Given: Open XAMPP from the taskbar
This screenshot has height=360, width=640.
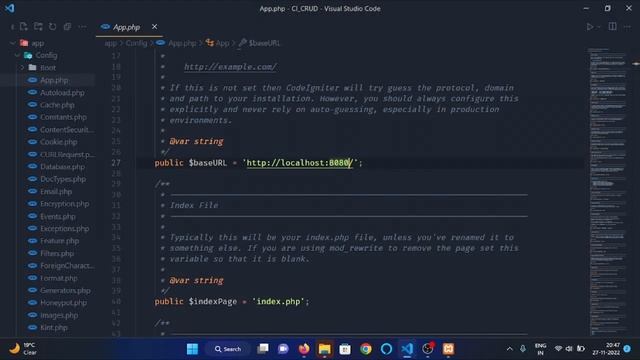Looking at the screenshot, I should click(x=448, y=349).
